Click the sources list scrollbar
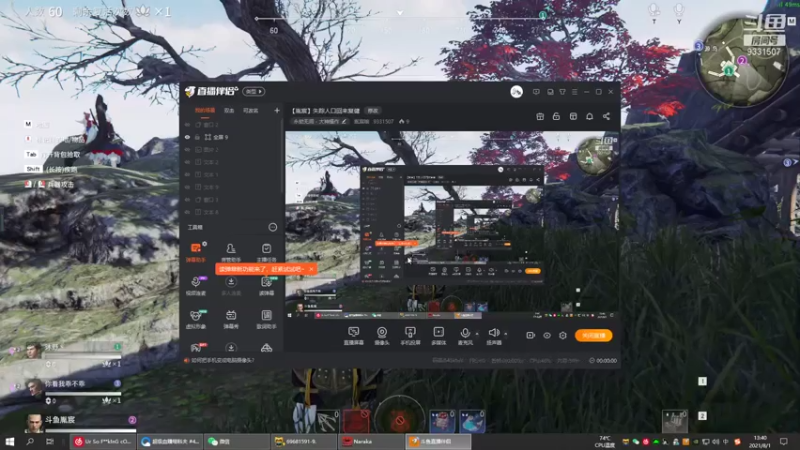 pyautogui.click(x=282, y=156)
